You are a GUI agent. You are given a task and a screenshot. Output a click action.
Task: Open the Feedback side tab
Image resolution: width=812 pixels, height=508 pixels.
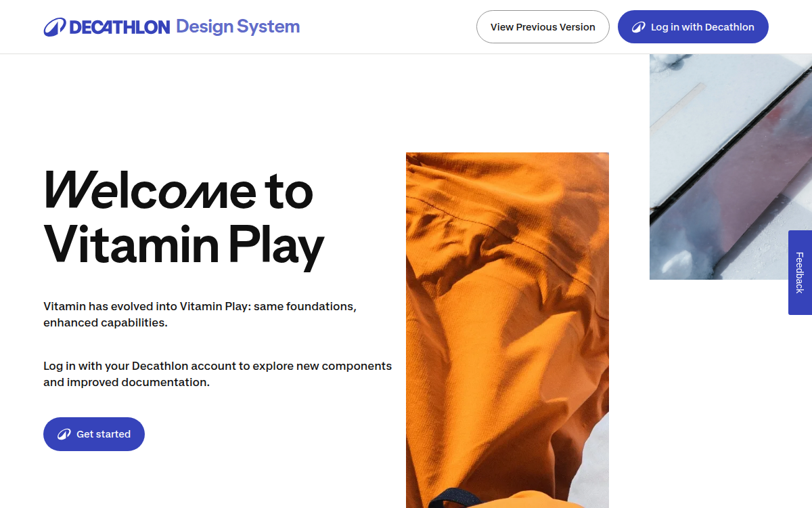800,272
